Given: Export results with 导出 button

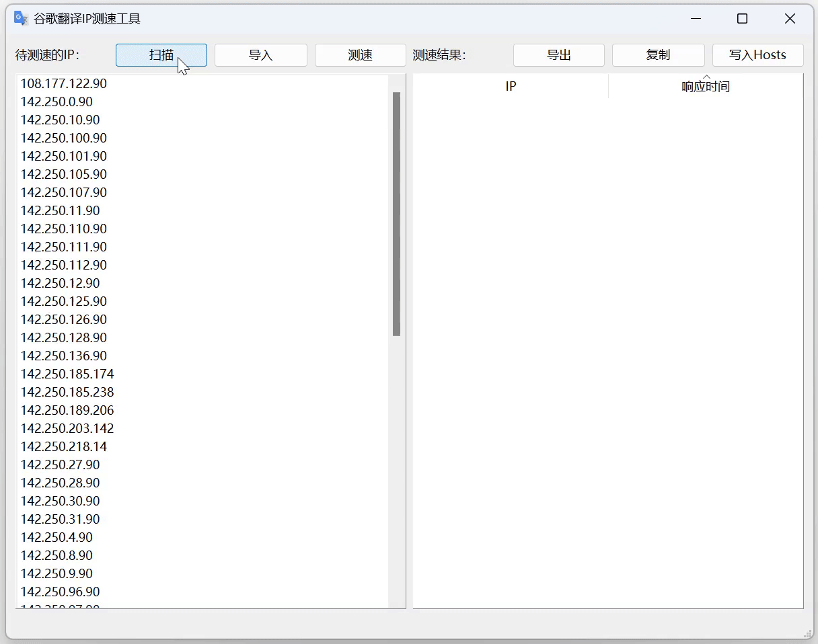Looking at the screenshot, I should coord(559,55).
